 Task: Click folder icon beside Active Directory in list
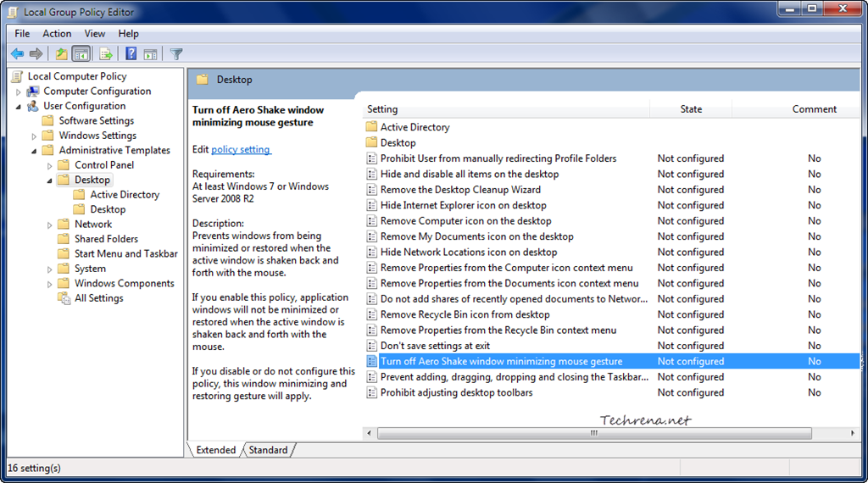pos(371,127)
